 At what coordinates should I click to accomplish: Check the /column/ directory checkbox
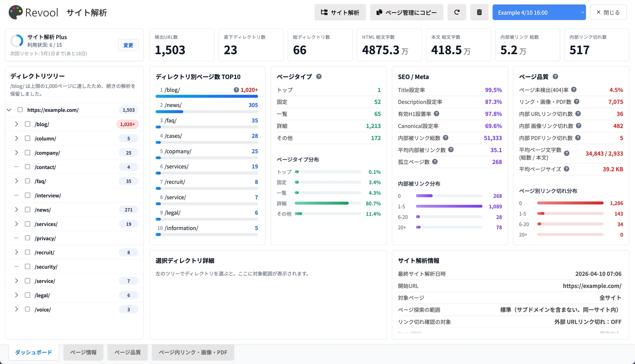(x=28, y=138)
